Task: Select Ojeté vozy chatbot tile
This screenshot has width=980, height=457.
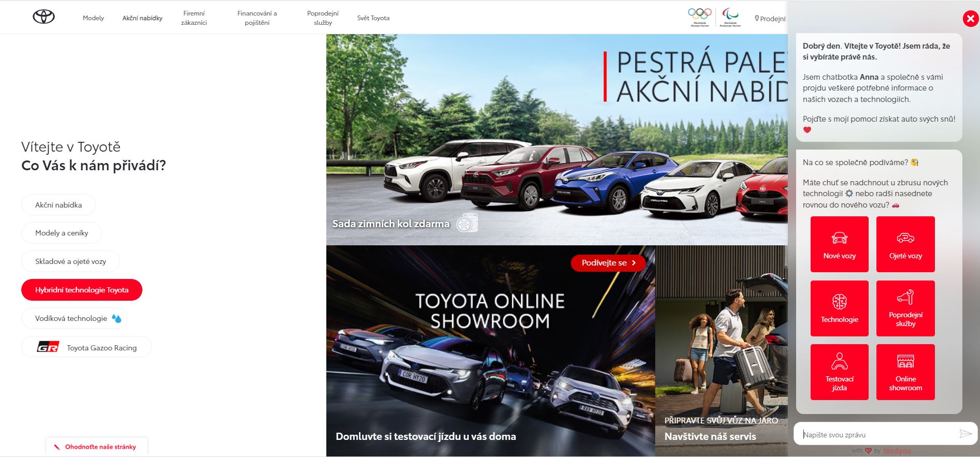Action: (905, 244)
